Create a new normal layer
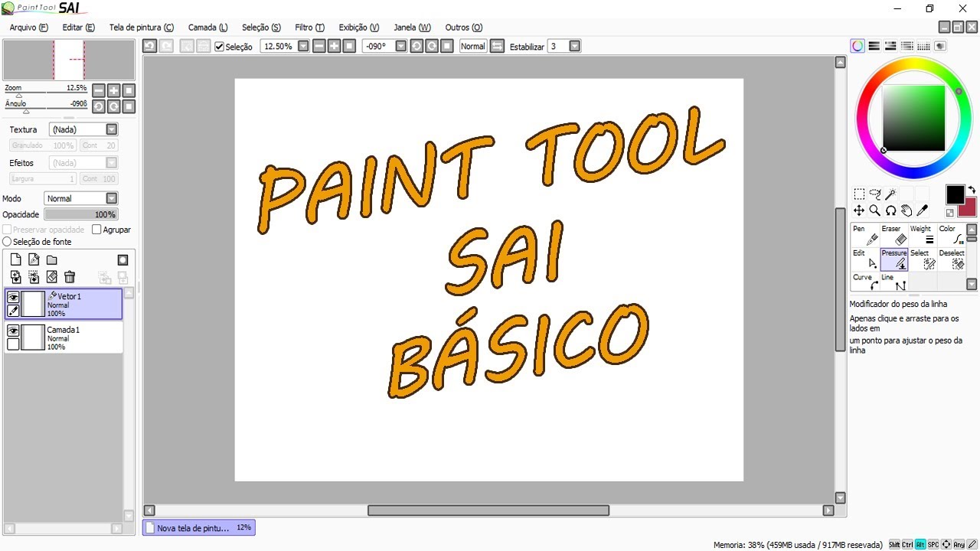 (15, 260)
